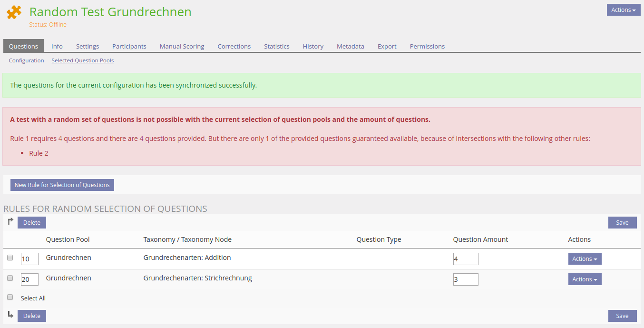Go to the Statistics tab
Image resolution: width=644 pixels, height=328 pixels.
coord(276,46)
